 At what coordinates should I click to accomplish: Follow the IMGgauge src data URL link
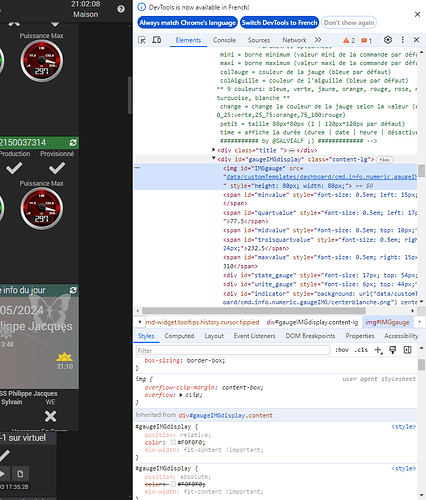[321, 177]
